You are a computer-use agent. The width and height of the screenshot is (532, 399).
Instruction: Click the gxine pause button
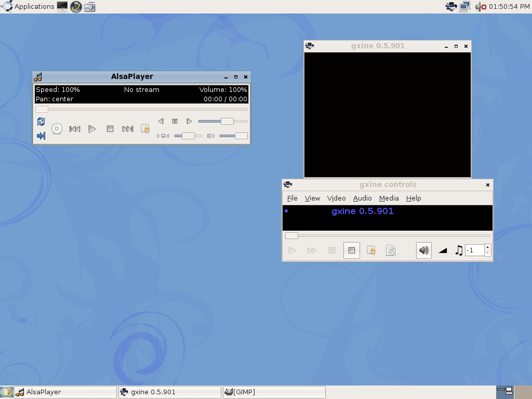point(332,250)
